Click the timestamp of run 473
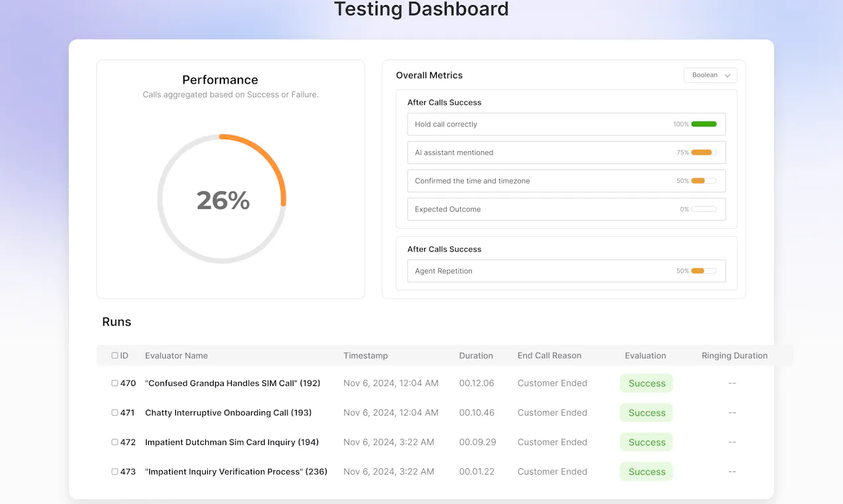This screenshot has height=504, width=843. click(x=389, y=472)
